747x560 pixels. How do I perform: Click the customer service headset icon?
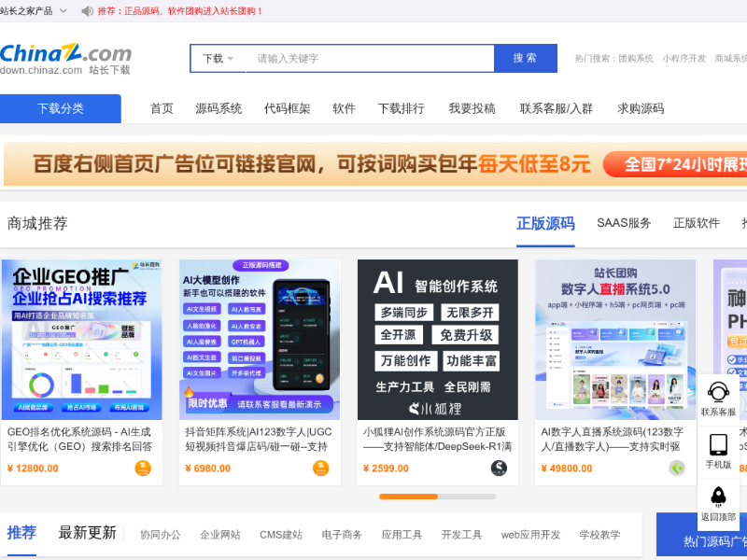coord(718,392)
